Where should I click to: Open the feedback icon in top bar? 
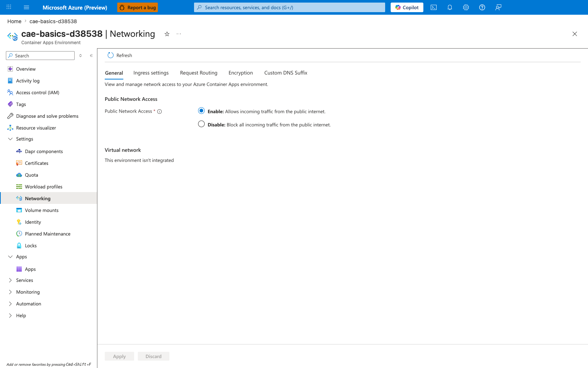coord(498,7)
